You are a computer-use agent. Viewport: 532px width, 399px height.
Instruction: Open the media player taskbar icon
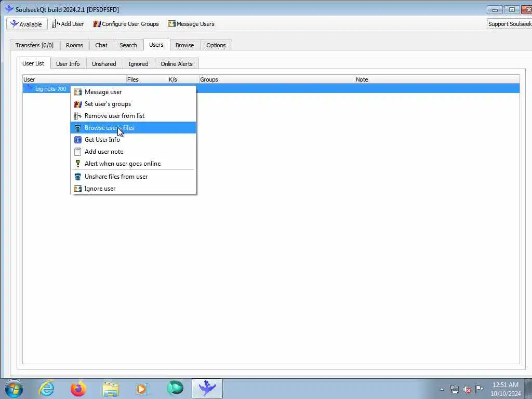pos(142,389)
